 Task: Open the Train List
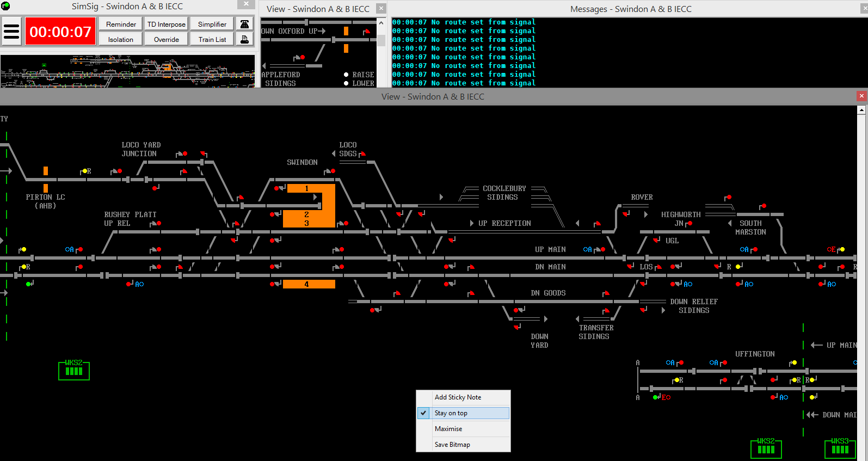click(212, 39)
